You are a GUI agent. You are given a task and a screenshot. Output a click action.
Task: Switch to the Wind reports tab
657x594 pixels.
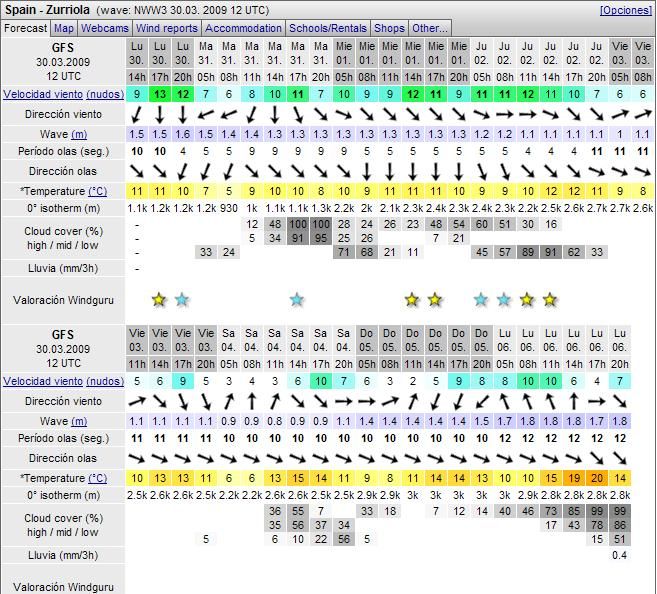167,28
